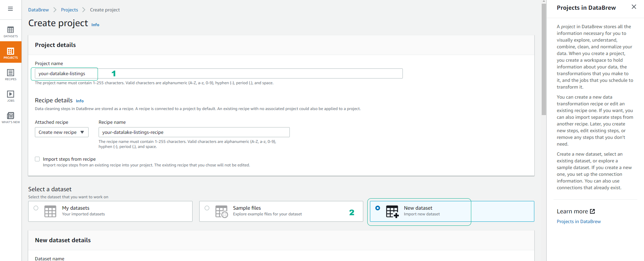Screen dimensions: 644x261
Task: Click the Project name input field
Action: 219,73
